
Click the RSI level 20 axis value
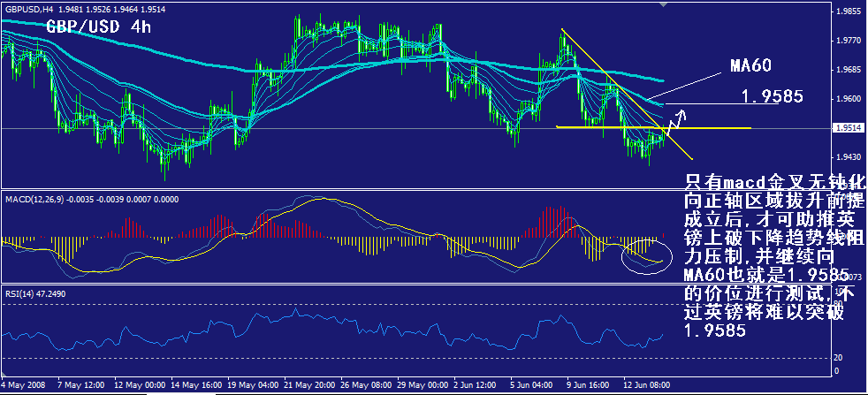coord(839,358)
